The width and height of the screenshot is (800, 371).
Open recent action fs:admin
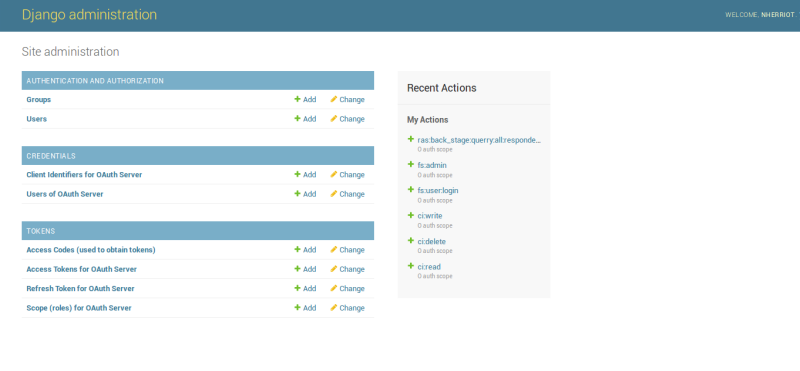click(432, 165)
